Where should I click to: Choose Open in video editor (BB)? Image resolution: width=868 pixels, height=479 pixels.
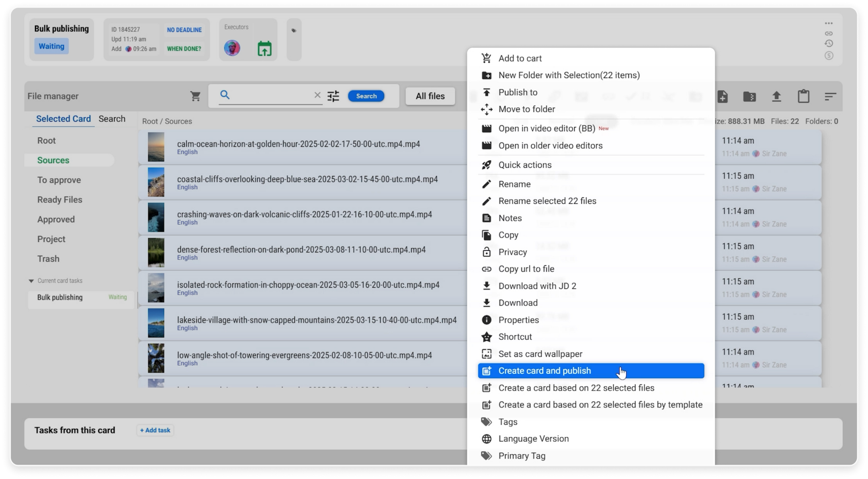coord(547,129)
